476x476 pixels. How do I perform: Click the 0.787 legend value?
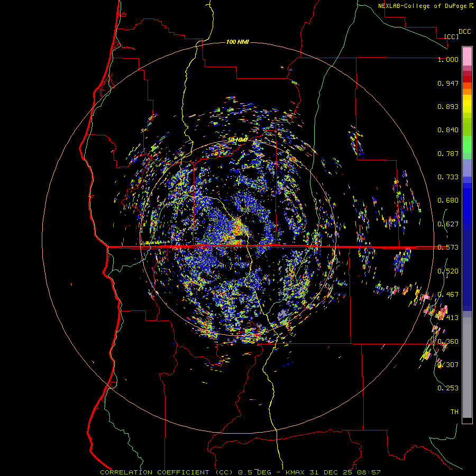(448, 153)
